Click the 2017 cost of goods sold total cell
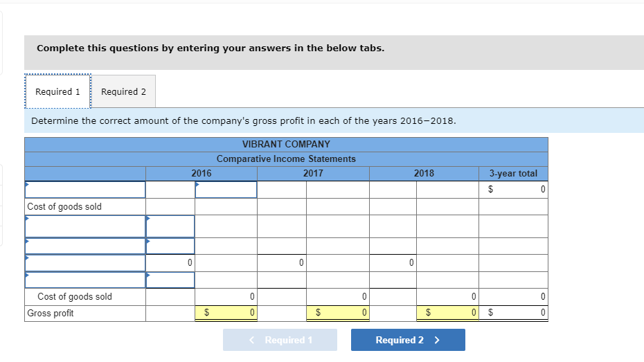Viewport: 644px width, 362px height. click(x=338, y=296)
